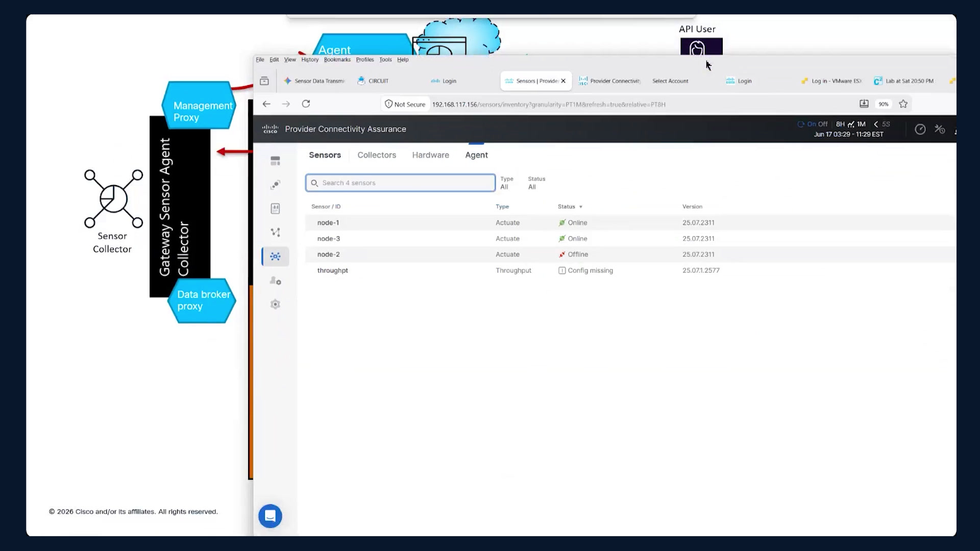
Task: Click the Sensor / ID column header
Action: 326,207
